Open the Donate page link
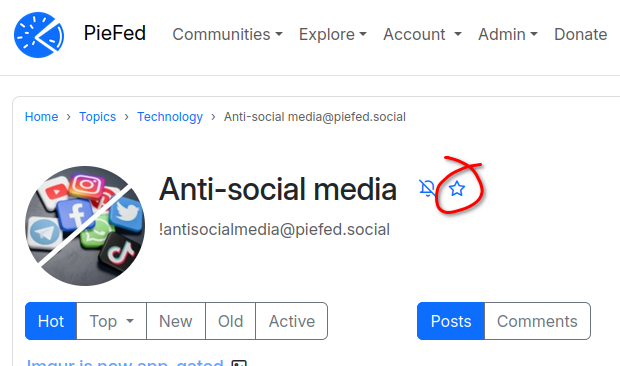 [x=580, y=34]
